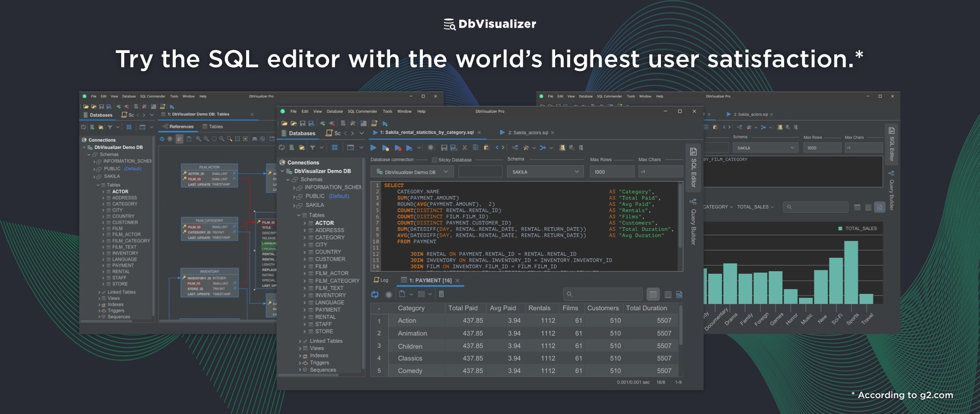Paste from clipboard icon in editor toolbar
The height and width of the screenshot is (414, 980).
point(486,147)
